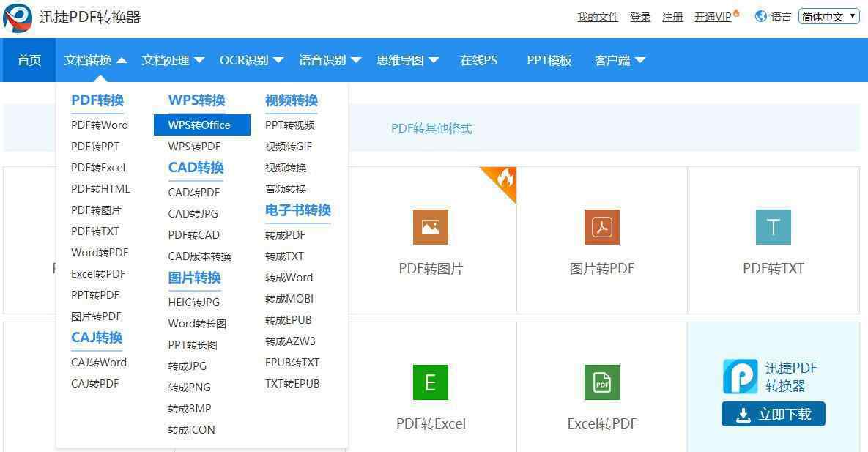Select WPS转Office menu entry
868x452 pixels.
(202, 125)
